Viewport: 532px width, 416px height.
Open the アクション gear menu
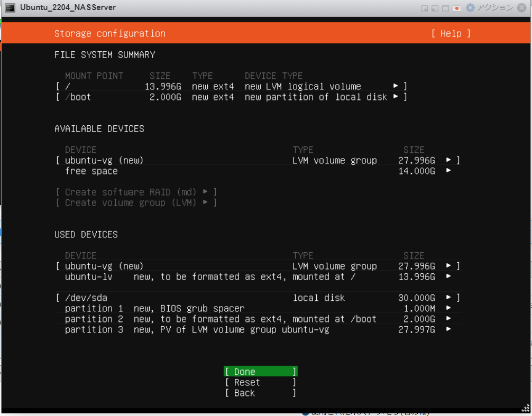point(489,7)
